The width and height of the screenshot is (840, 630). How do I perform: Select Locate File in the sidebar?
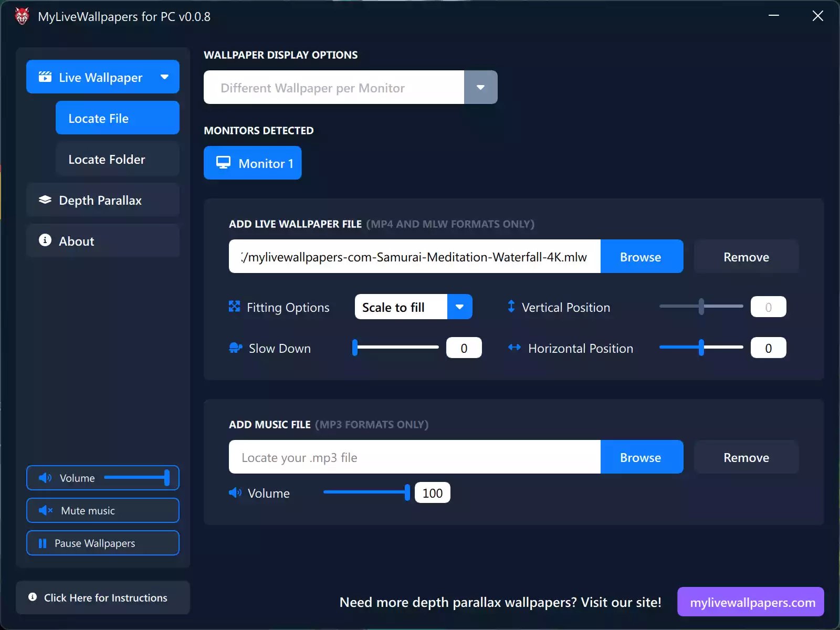pyautogui.click(x=118, y=118)
